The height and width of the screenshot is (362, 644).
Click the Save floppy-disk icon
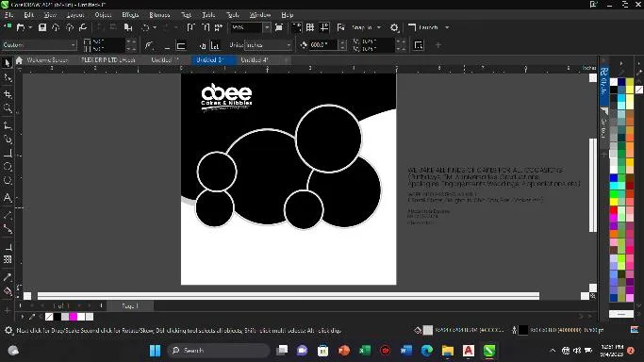pyautogui.click(x=42, y=27)
